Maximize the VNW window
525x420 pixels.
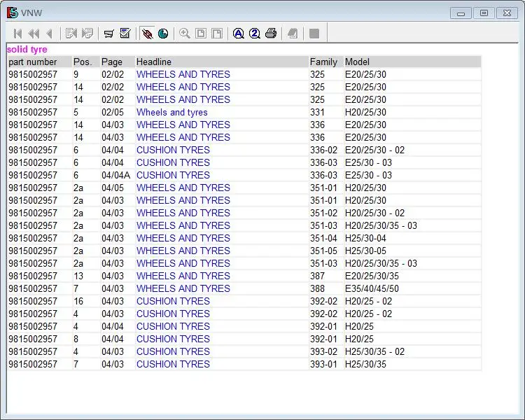coord(484,13)
